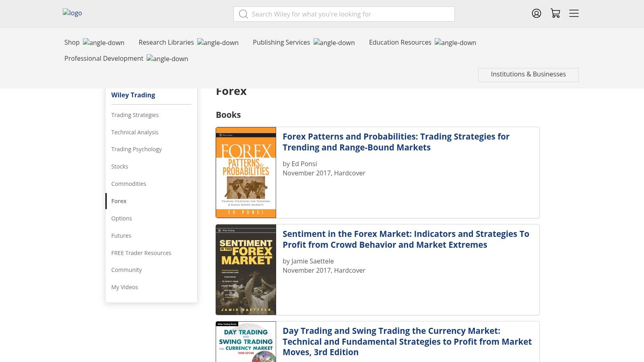Click the Wiley search input field

tap(344, 14)
